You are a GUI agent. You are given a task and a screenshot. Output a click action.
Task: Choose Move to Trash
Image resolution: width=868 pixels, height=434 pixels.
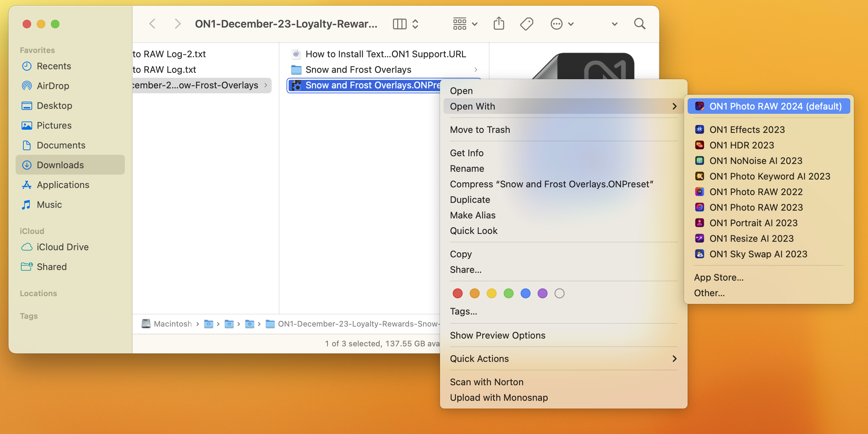click(x=563, y=130)
